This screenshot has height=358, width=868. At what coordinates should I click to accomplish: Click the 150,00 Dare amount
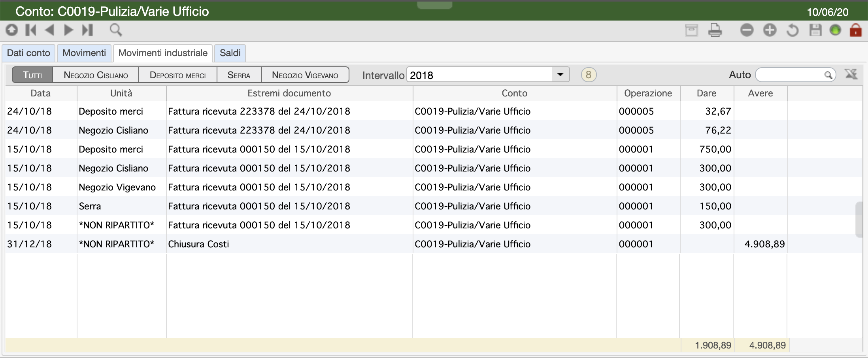point(715,206)
